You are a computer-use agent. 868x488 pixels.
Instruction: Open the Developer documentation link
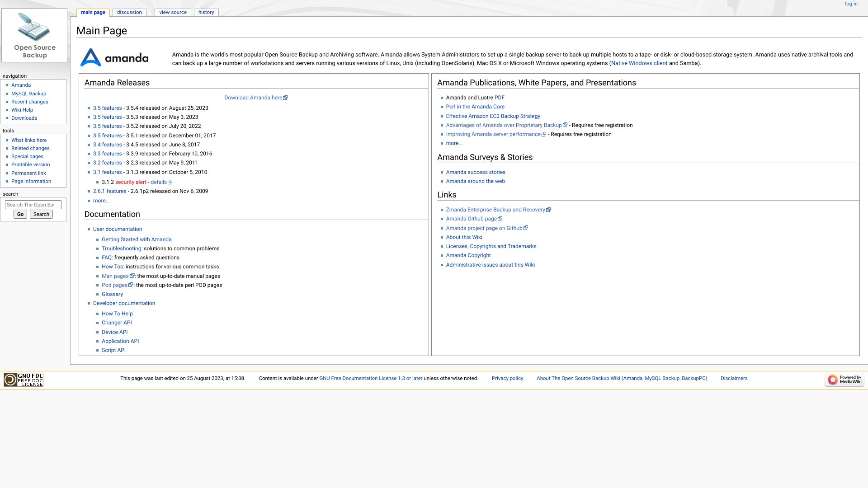(x=124, y=304)
